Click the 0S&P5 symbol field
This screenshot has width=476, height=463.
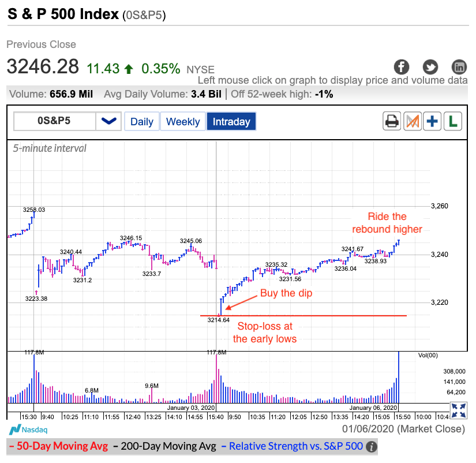coord(54,121)
